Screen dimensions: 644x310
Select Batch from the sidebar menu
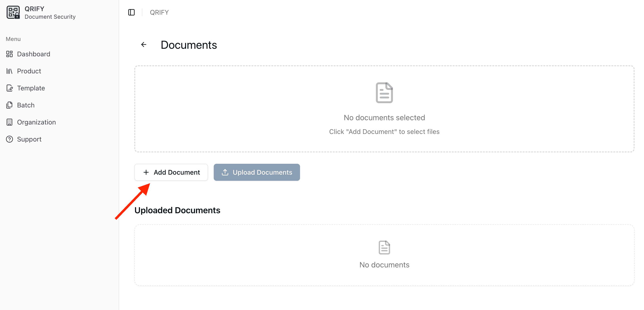pyautogui.click(x=26, y=105)
